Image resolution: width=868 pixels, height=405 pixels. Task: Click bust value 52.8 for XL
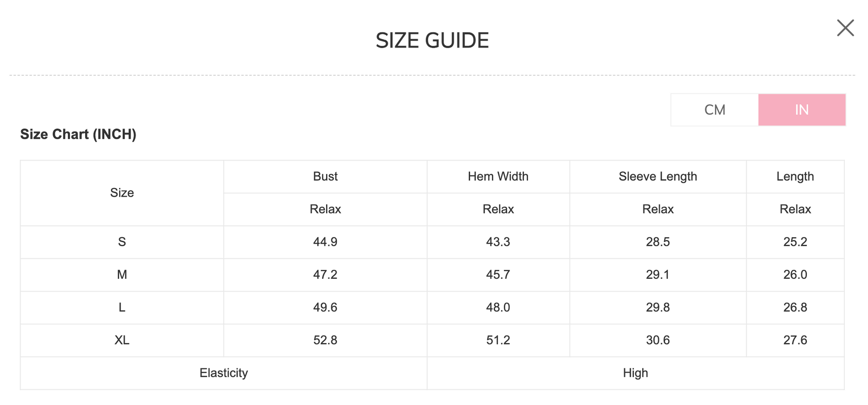point(325,340)
